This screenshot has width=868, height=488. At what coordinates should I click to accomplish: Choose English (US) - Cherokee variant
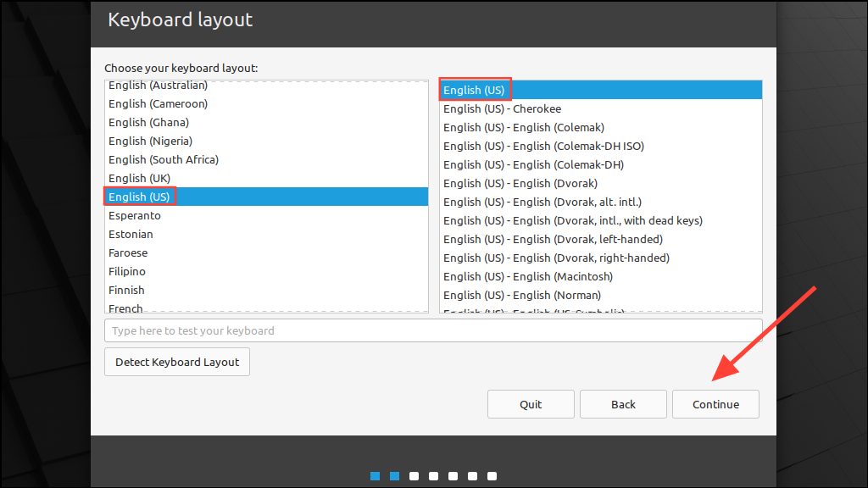click(x=502, y=108)
